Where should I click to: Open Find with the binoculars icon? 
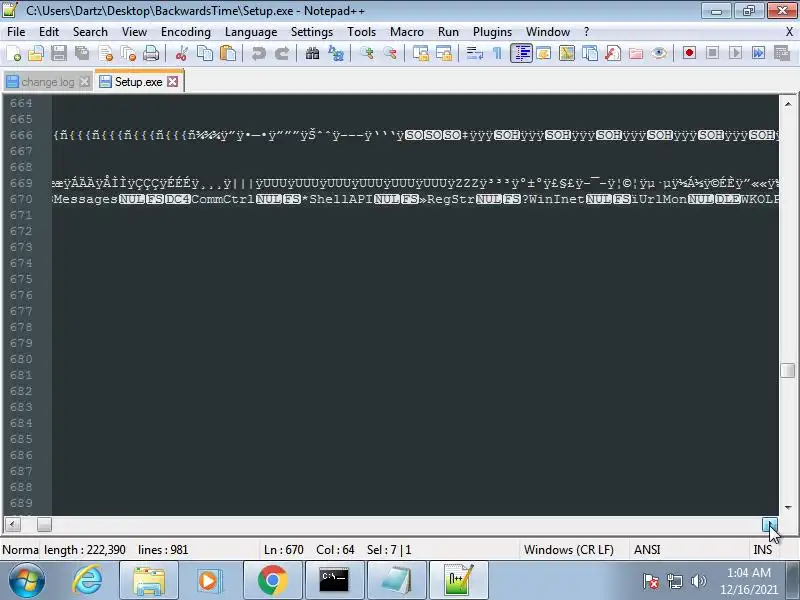(x=312, y=53)
